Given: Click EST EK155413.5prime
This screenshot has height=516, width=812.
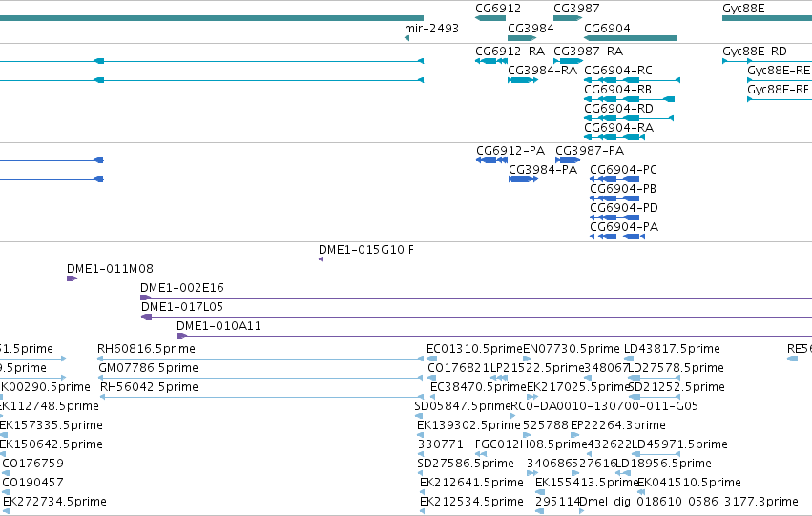Looking at the screenshot, I should point(587,484).
